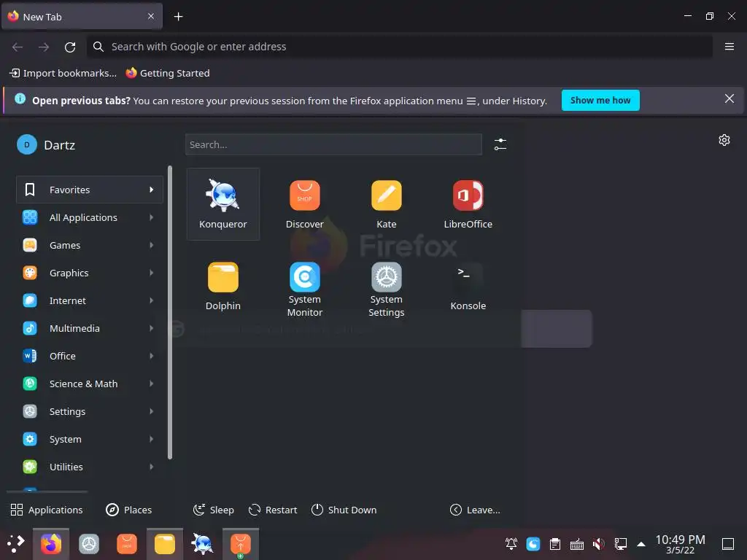The image size is (747, 560).
Task: Select the Utilities category
Action: pos(90,467)
